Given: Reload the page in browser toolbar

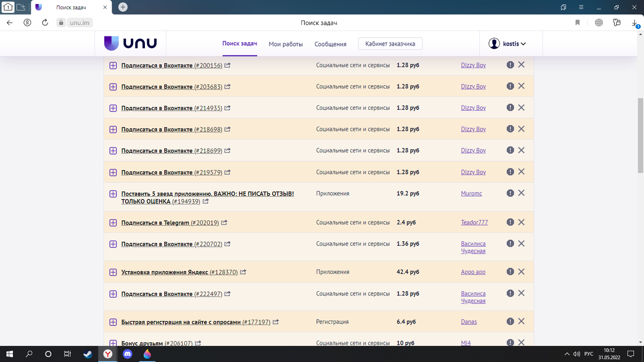Looking at the screenshot, I should pos(45,23).
